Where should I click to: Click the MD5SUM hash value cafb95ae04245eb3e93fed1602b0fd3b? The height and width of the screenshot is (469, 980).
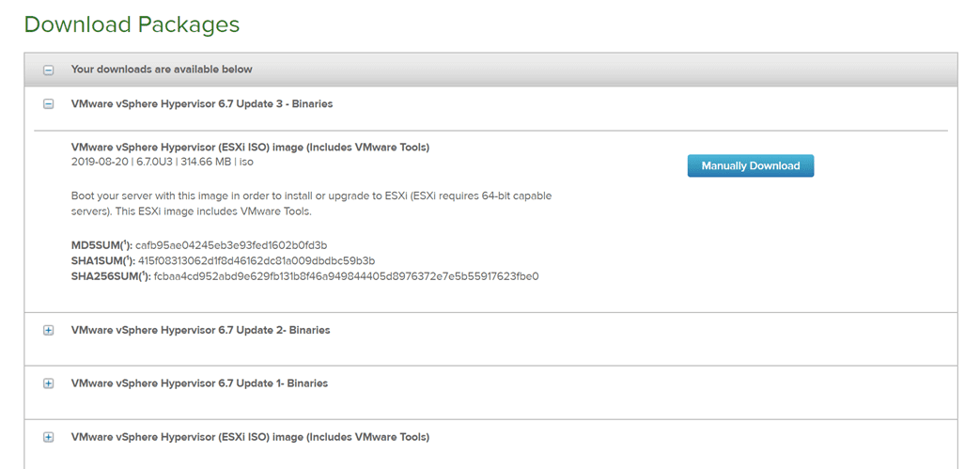tap(231, 244)
